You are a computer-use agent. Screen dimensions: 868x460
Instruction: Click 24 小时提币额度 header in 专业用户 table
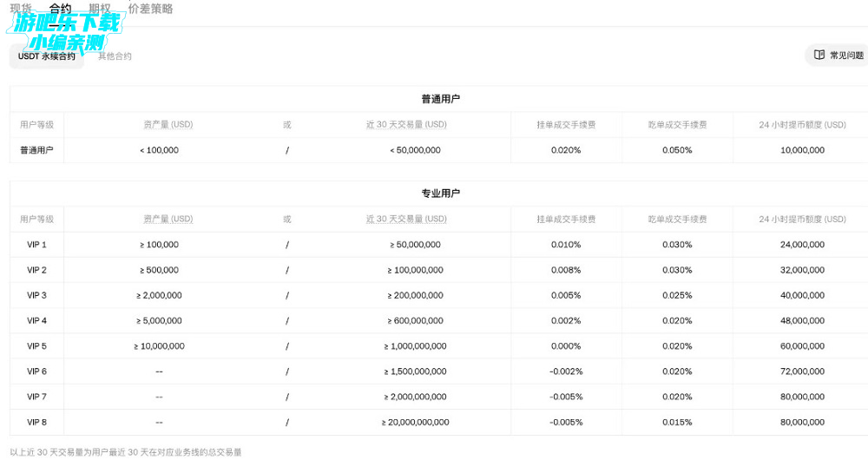click(x=802, y=220)
